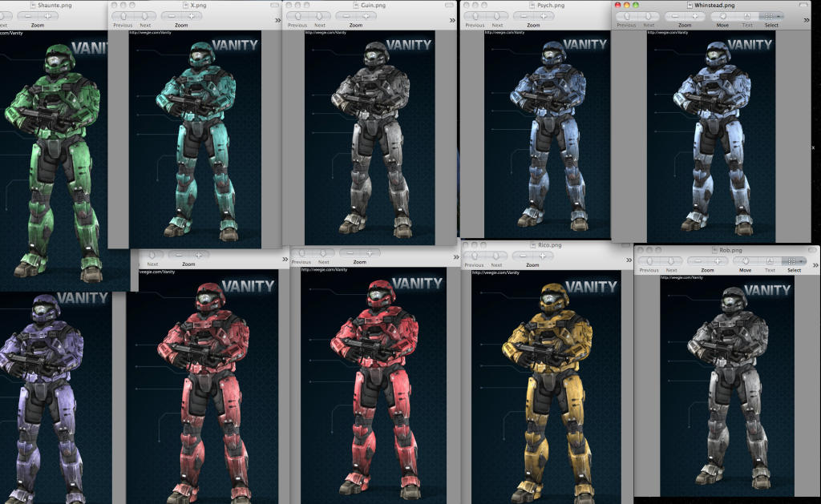The width and height of the screenshot is (821, 504).
Task: Show hidden toolbar items in Guin.png
Action: point(452,20)
